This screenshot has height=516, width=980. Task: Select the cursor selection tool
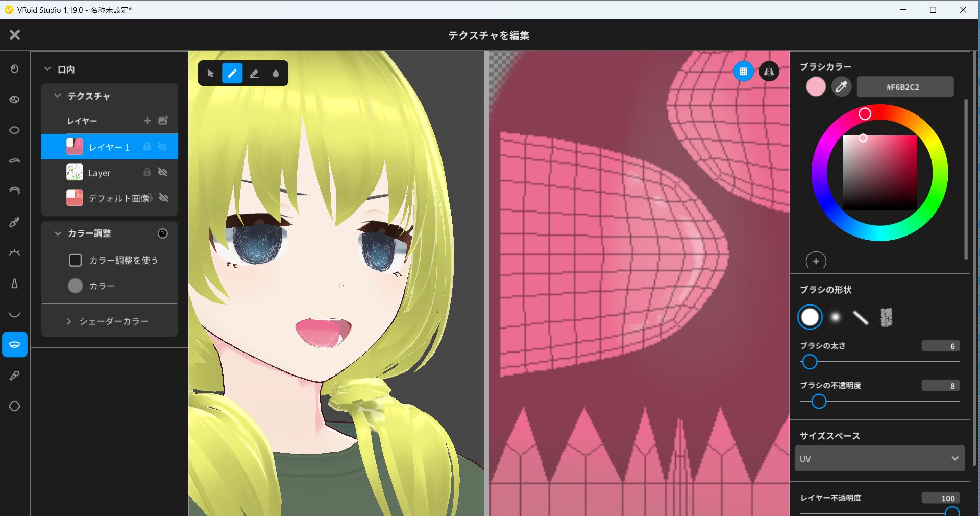[x=210, y=74]
